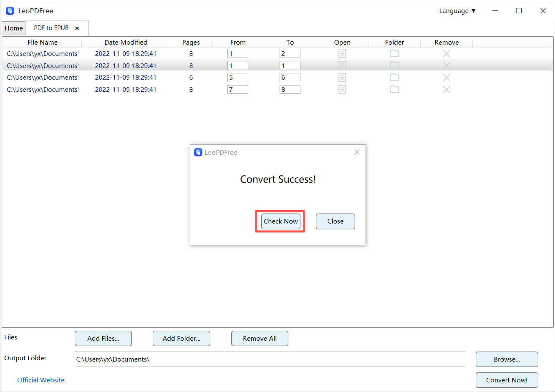Open the containing folder for the first row

tap(394, 53)
